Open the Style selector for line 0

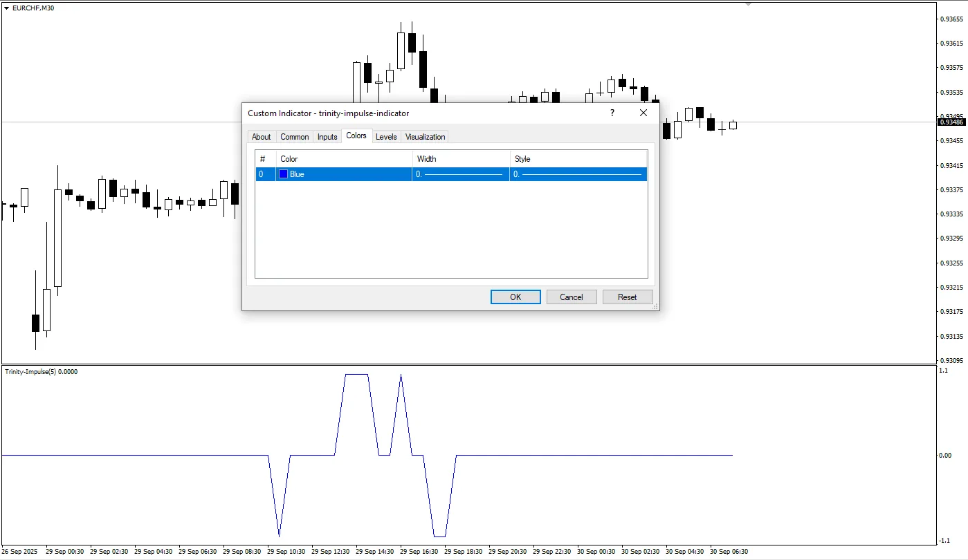578,174
